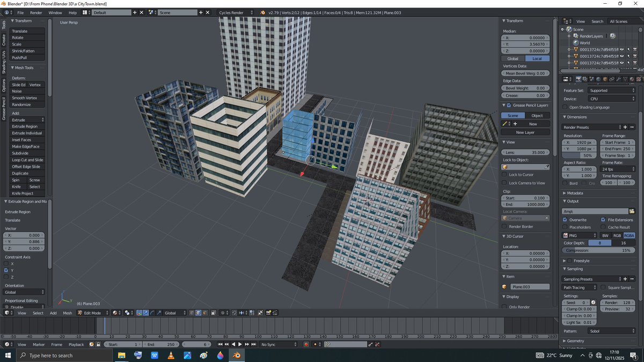Open the Render Presets dropdown
This screenshot has width=644, height=362.
coord(591,127)
